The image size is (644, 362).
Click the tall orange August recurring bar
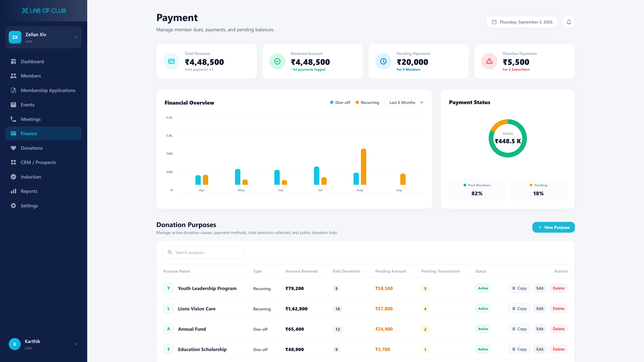(363, 167)
